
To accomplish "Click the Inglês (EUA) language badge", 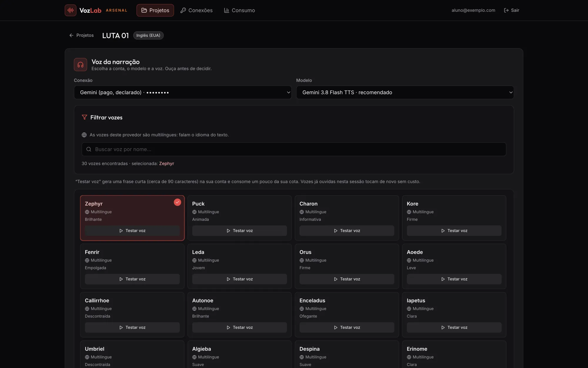I will (x=148, y=35).
